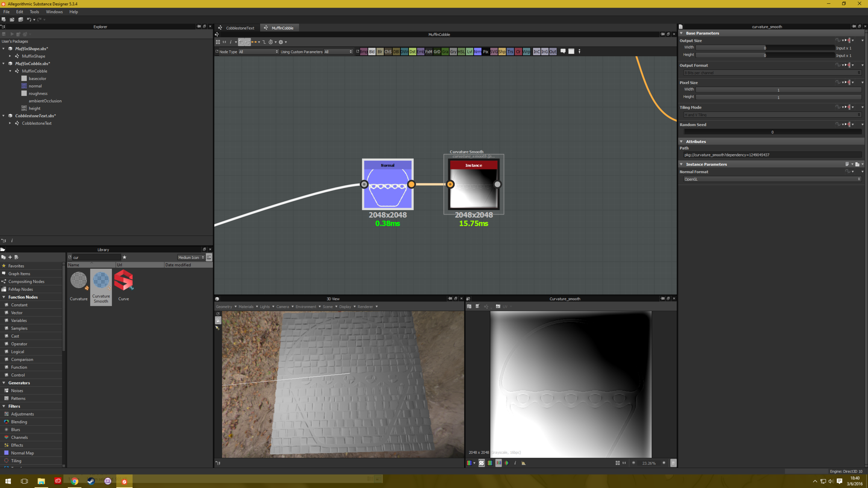Toggle link creation mode in graph toolbar
This screenshot has height=488, width=868.
[x=254, y=42]
